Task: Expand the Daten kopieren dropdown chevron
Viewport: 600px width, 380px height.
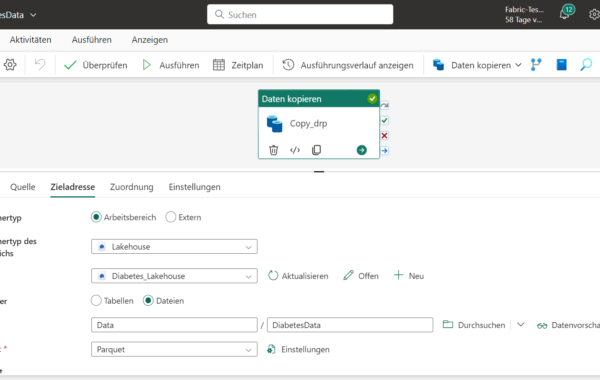Action: coord(518,65)
